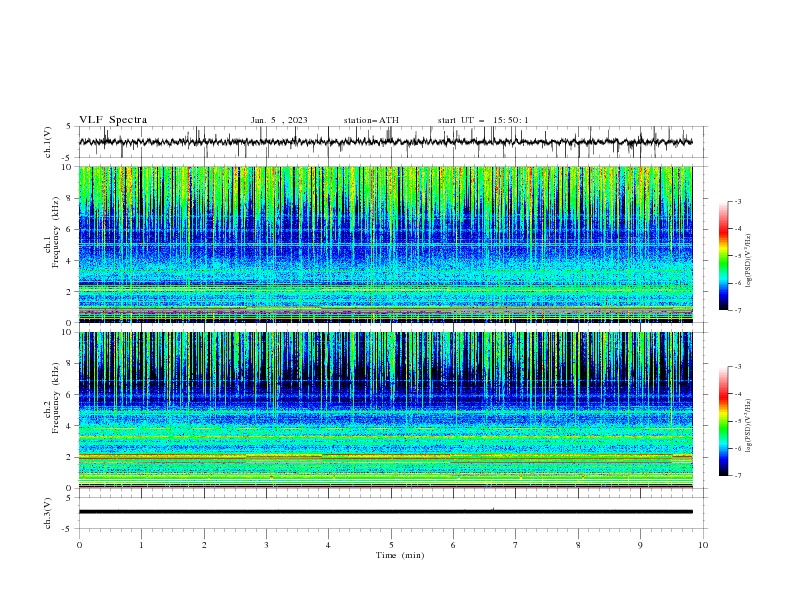
Task: Select the "start UT = 15:50:1" text
Action: pyautogui.click(x=483, y=120)
